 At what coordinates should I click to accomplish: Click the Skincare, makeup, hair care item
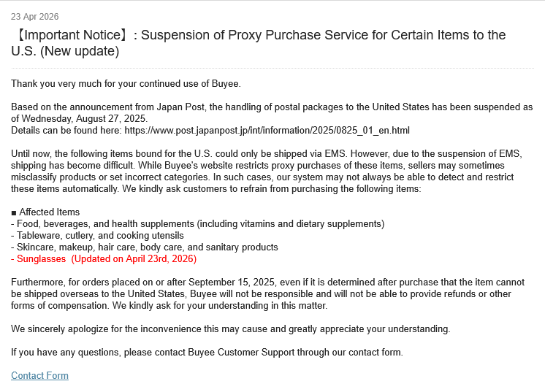(x=145, y=247)
